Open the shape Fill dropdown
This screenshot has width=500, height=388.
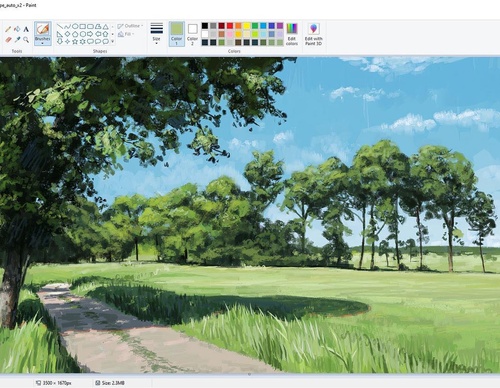(126, 34)
